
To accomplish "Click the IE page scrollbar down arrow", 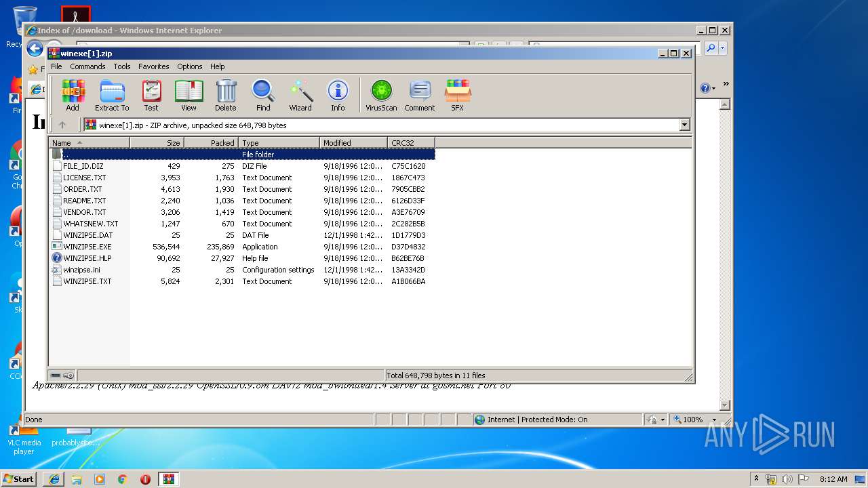I will coord(724,405).
